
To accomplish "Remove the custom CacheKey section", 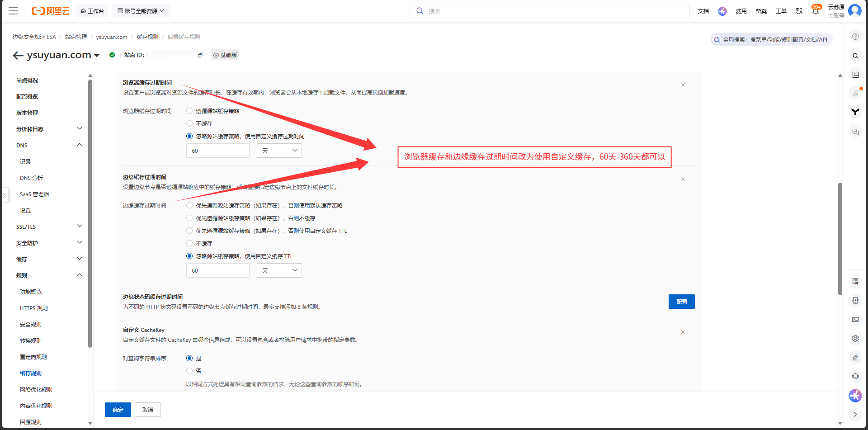I will coord(683,332).
